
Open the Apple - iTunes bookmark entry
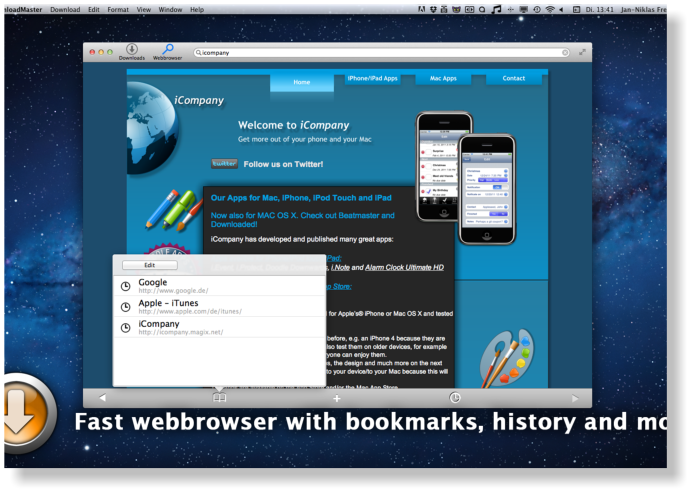pyautogui.click(x=219, y=306)
